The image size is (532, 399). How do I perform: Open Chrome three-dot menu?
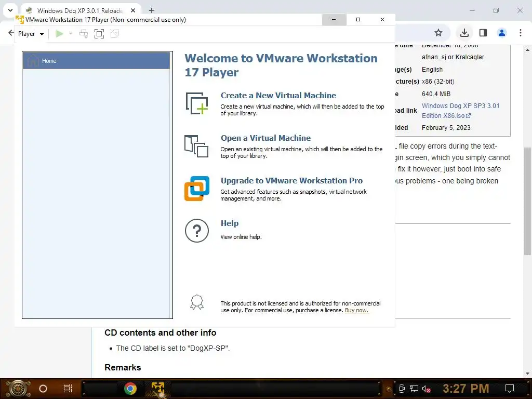(x=521, y=33)
